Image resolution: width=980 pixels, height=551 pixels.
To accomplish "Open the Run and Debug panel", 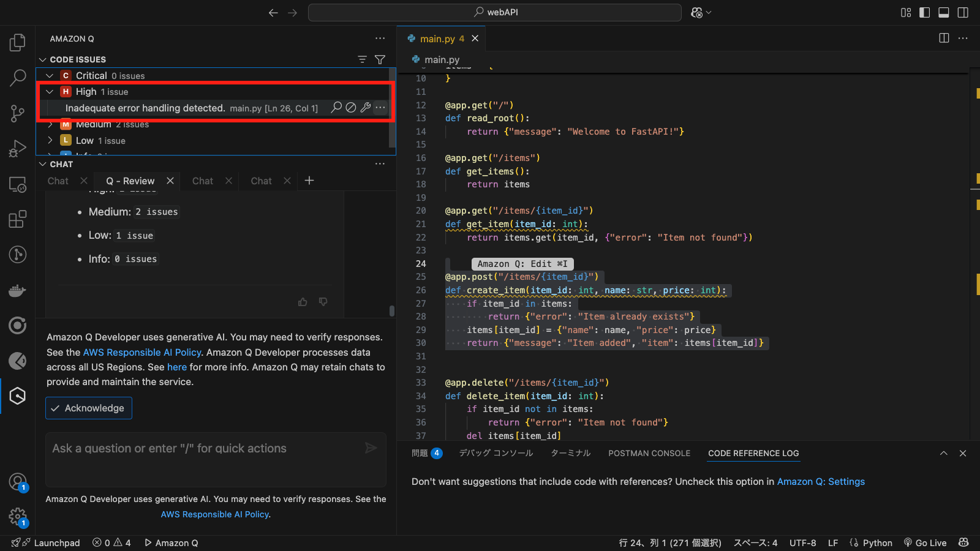I will 18,148.
